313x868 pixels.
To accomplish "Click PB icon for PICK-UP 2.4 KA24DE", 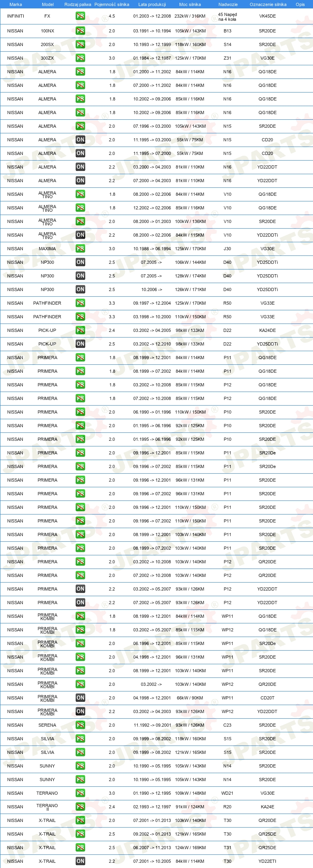I will [80, 330].
